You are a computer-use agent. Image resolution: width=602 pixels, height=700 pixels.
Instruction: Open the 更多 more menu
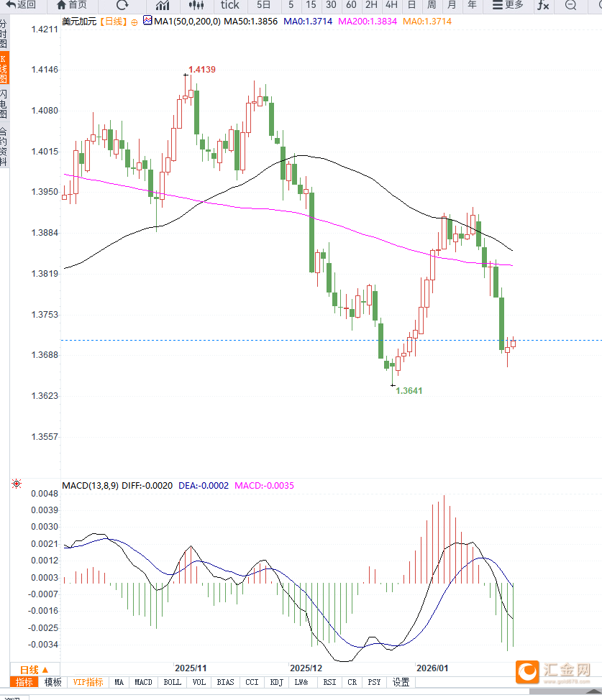(508, 5)
